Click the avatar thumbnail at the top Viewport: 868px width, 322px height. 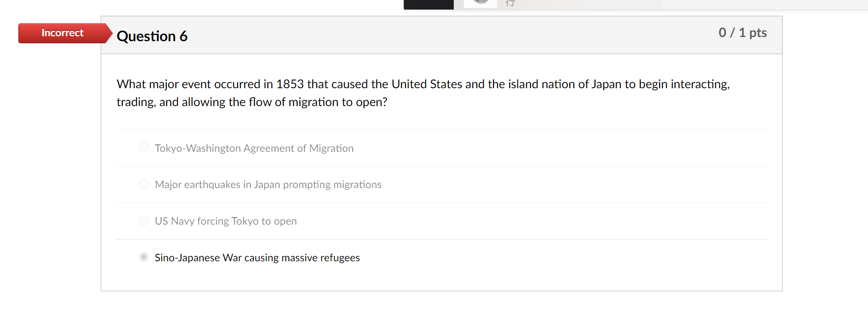tap(480, 3)
